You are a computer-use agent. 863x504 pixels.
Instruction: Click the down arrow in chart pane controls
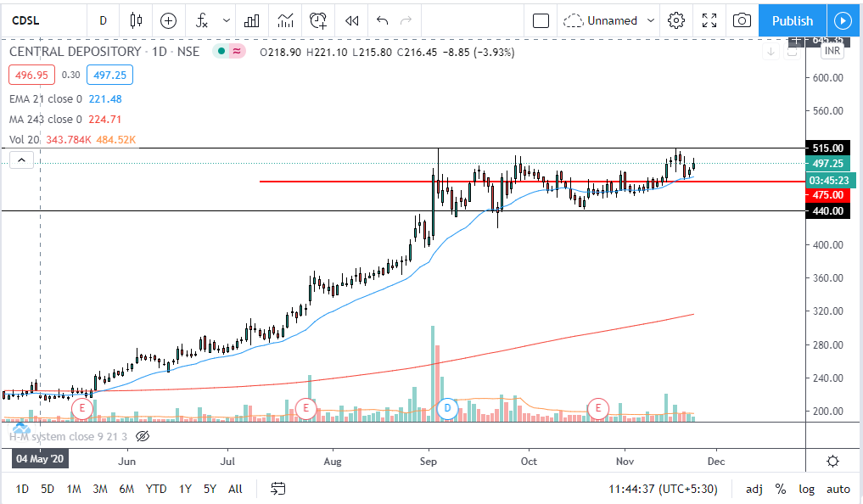771,52
